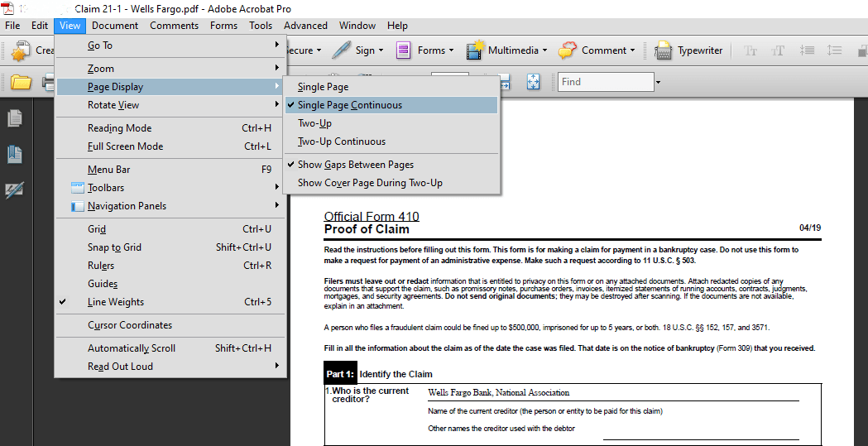Toggle Show Gaps Between Pages
This screenshot has height=446, width=868.
(x=391, y=165)
